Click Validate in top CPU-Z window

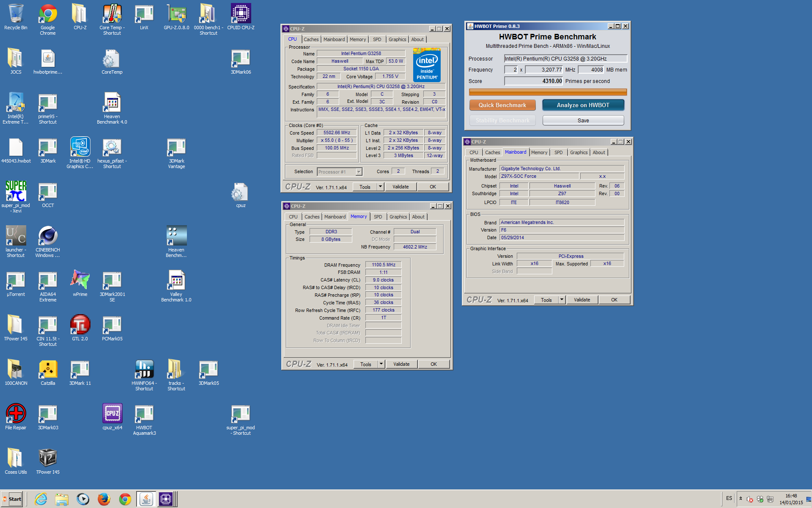tap(401, 187)
